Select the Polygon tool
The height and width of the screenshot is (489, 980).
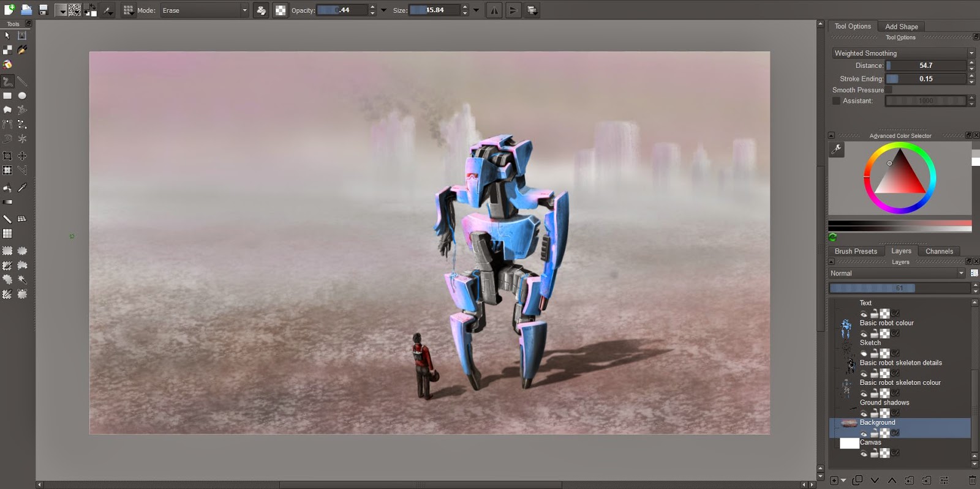click(7, 110)
